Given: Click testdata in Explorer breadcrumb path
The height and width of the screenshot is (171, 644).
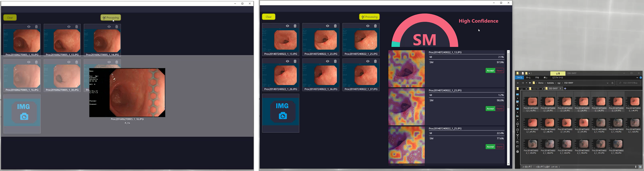Looking at the screenshot, I should click(550, 83).
